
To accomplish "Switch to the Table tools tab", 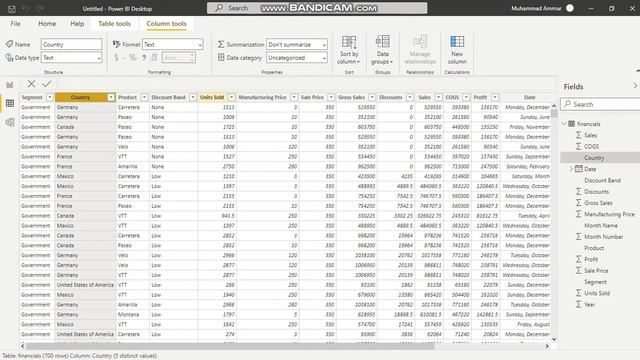I will pos(114,24).
